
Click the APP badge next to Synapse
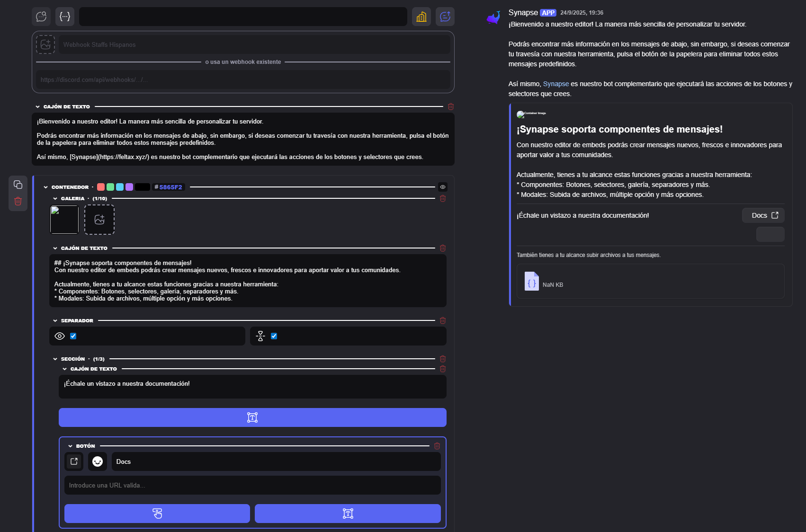pyautogui.click(x=548, y=13)
